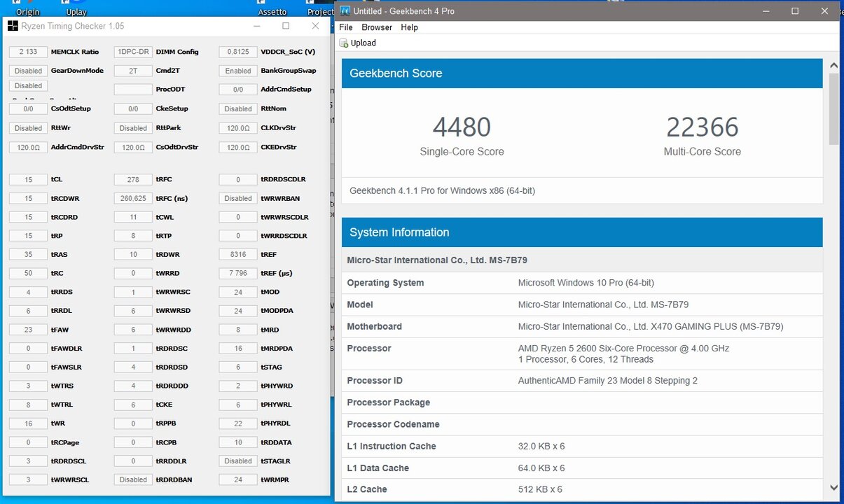Click the Processor ID value text

point(607,381)
